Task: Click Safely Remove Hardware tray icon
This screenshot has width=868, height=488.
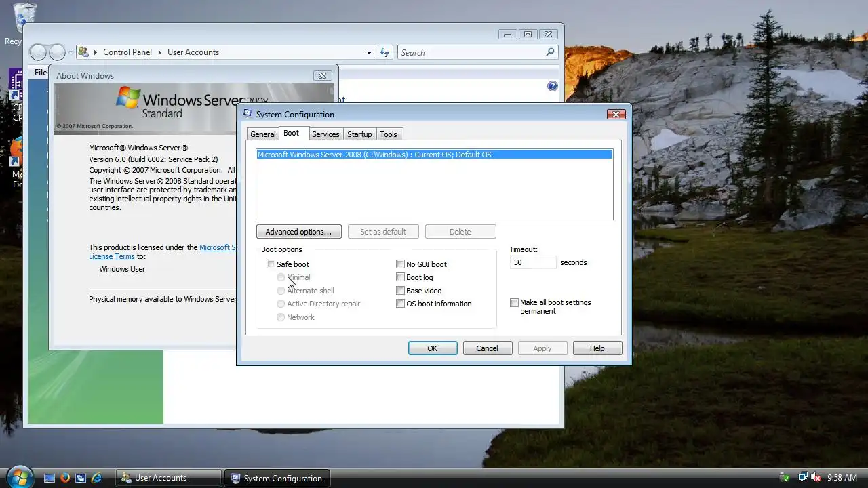Action: 785,478
